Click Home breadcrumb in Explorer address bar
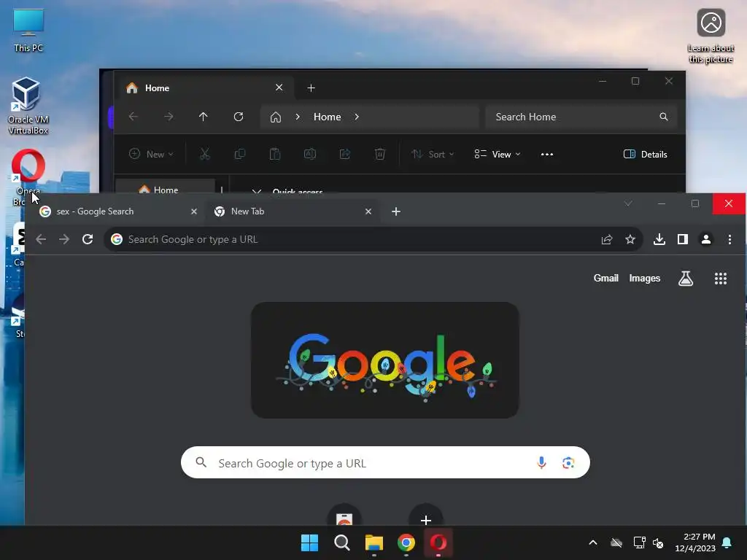 pos(328,117)
